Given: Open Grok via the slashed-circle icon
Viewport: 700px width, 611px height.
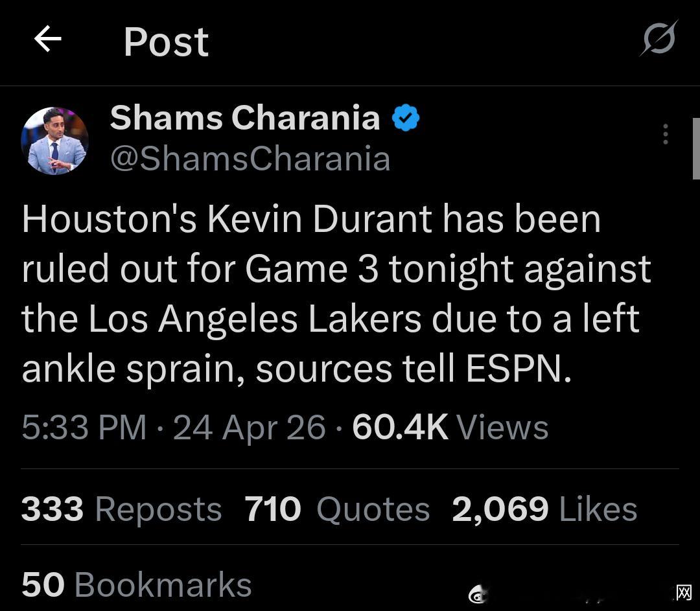Looking at the screenshot, I should (x=659, y=39).
